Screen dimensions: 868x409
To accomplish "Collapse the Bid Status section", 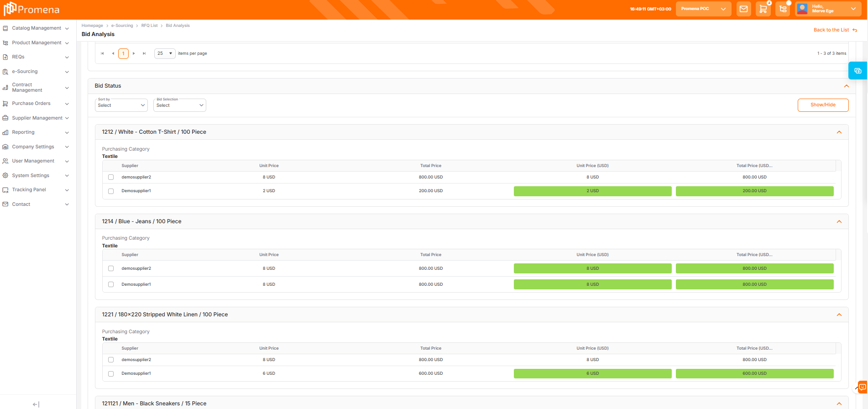I will click(847, 86).
